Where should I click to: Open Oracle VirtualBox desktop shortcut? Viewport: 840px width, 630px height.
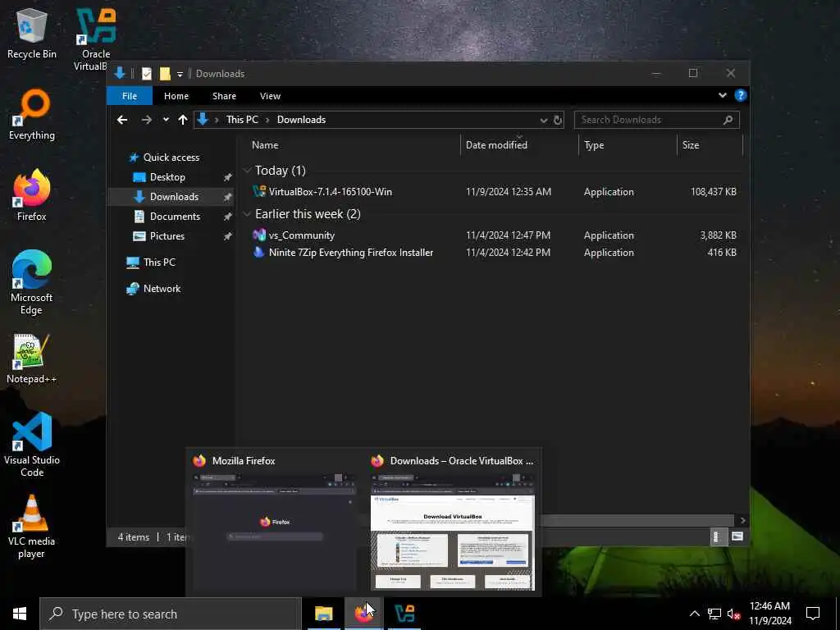(x=95, y=39)
